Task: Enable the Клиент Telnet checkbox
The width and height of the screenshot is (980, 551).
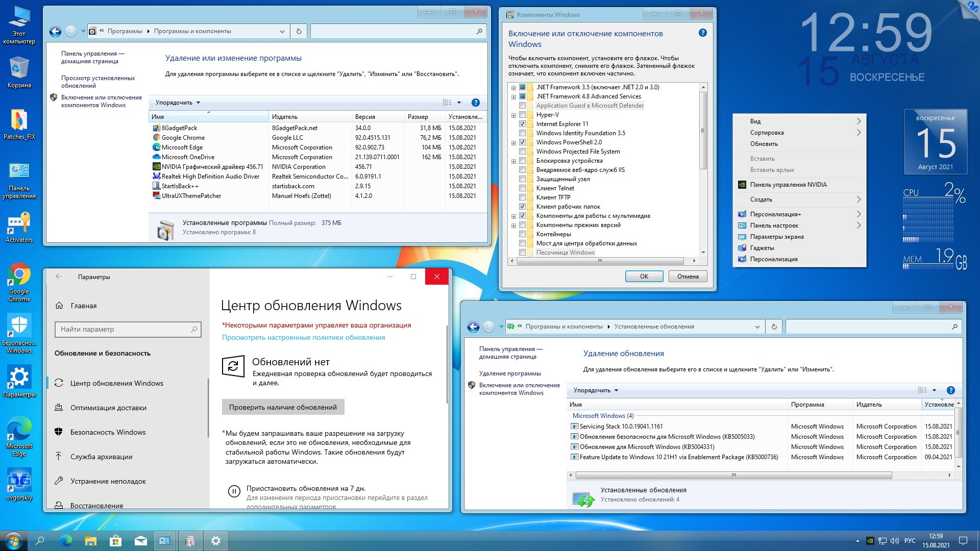Action: click(522, 188)
